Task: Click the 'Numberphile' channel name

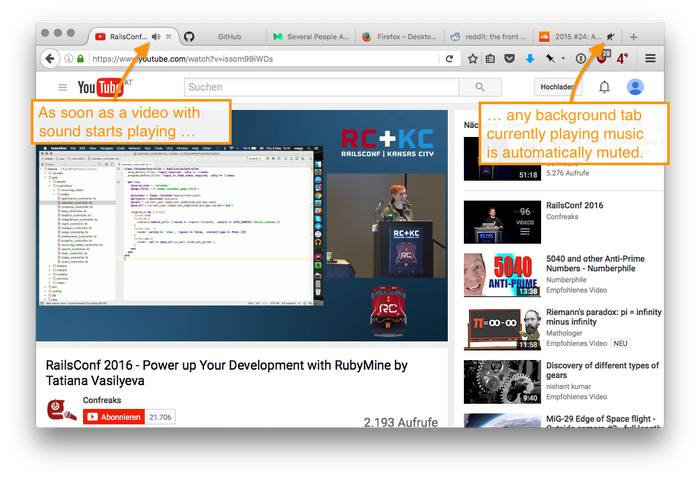Action: [566, 280]
